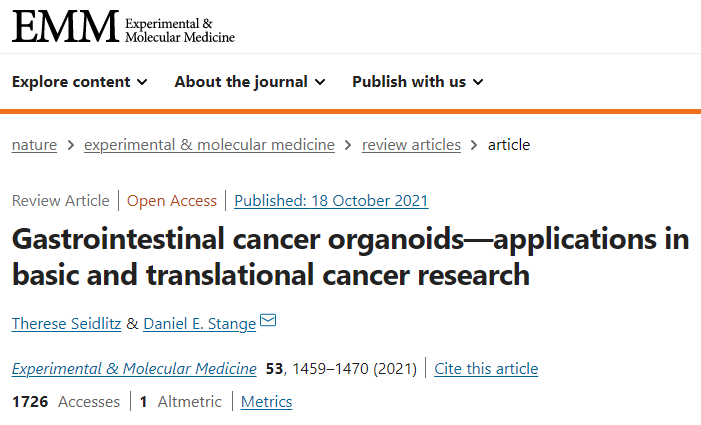Navigate to review articles breadcrumb
701x425 pixels.
[x=411, y=145]
